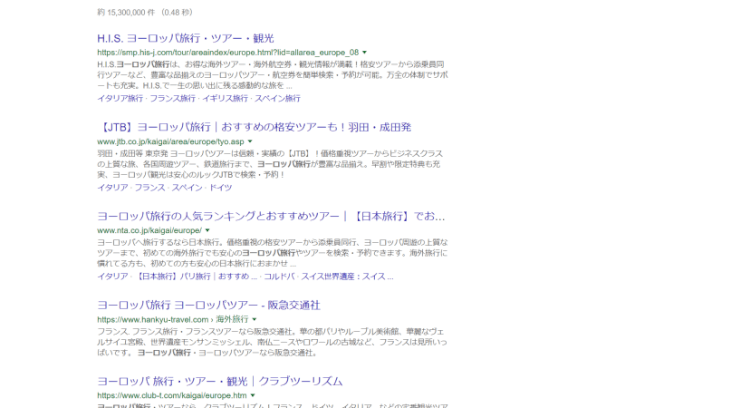The height and width of the screenshot is (408, 750).
Task: Open the 【日本旅行】パリ旅行 sitelink
Action: [196, 276]
